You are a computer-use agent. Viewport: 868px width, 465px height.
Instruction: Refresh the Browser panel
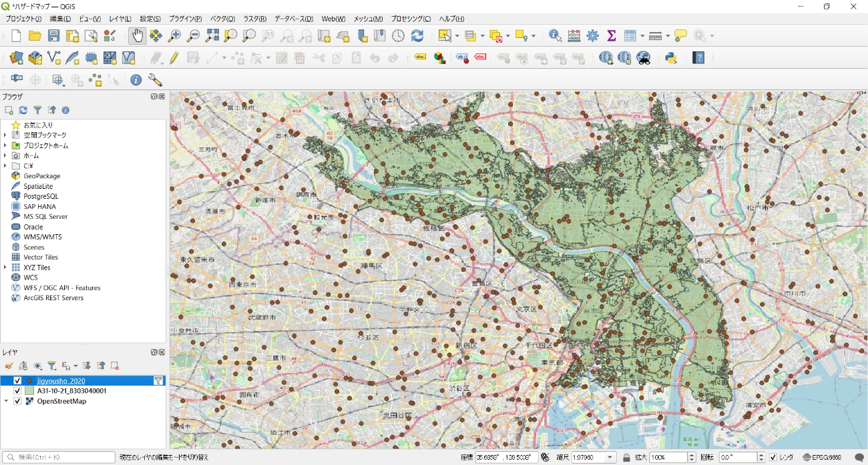(x=23, y=110)
